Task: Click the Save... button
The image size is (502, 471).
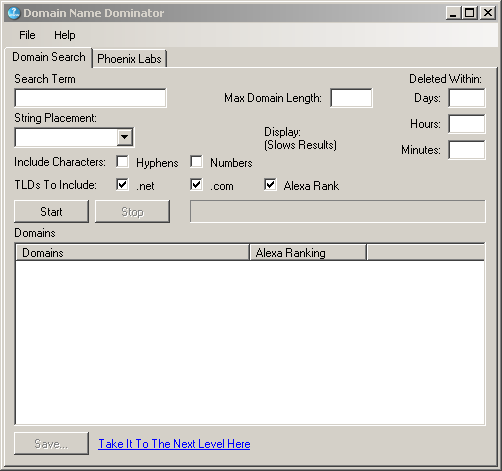Action: [51, 443]
